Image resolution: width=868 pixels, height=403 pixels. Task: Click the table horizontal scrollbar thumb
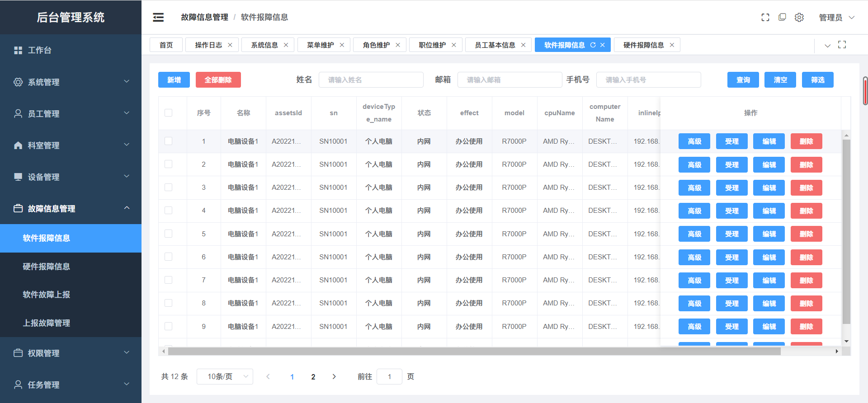click(x=474, y=351)
